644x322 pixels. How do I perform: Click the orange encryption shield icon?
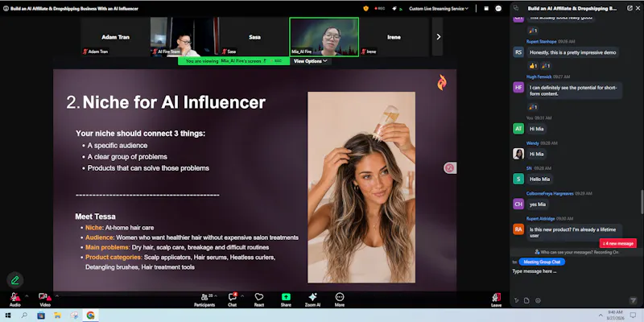tap(365, 9)
